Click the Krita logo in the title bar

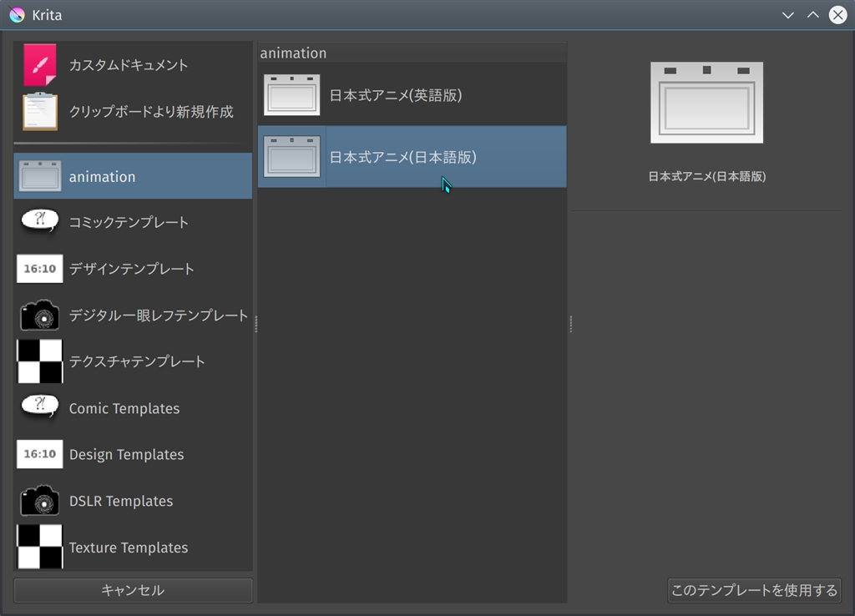17,15
